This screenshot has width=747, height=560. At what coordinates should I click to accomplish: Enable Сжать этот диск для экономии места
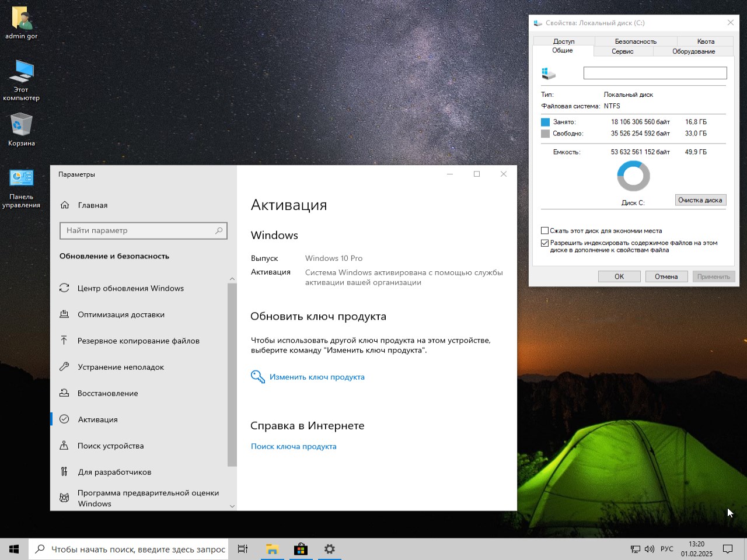click(544, 230)
